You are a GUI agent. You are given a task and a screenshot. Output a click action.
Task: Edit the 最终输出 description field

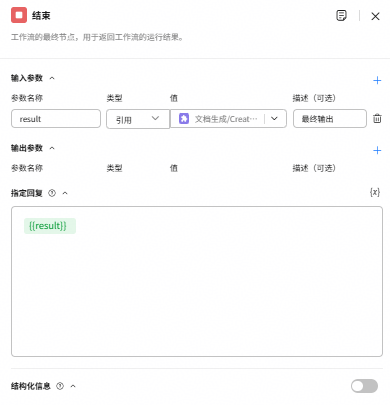click(x=330, y=119)
